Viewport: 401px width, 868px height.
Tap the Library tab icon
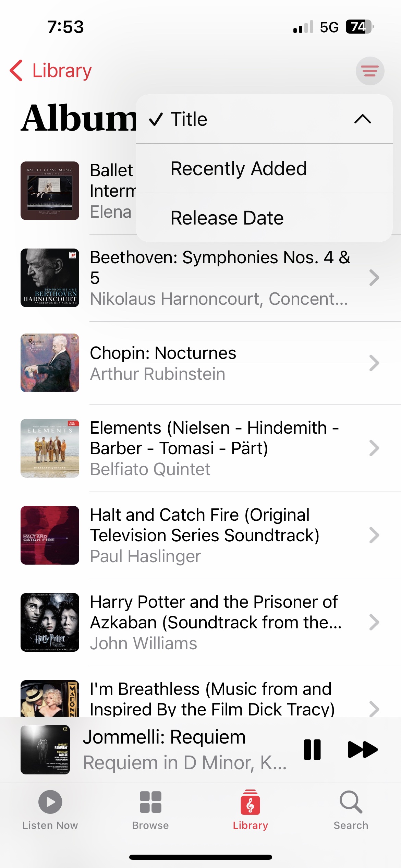pos(251,804)
